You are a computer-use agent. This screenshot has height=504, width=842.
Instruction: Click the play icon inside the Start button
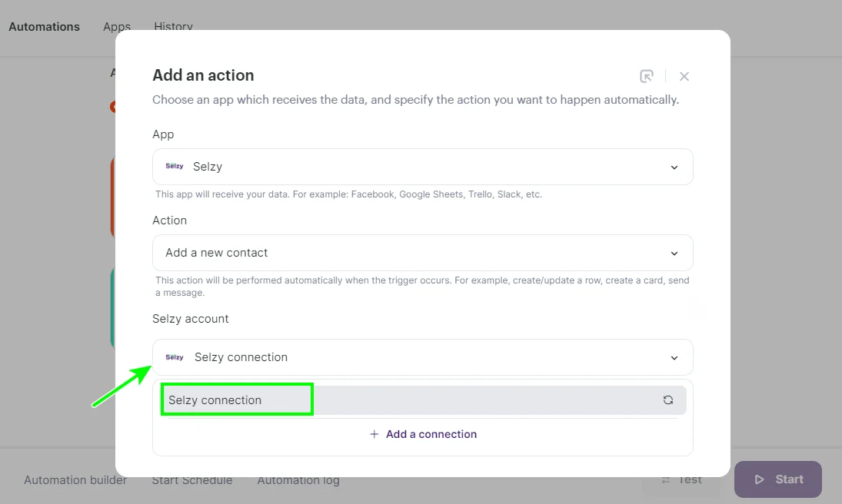[x=761, y=479]
